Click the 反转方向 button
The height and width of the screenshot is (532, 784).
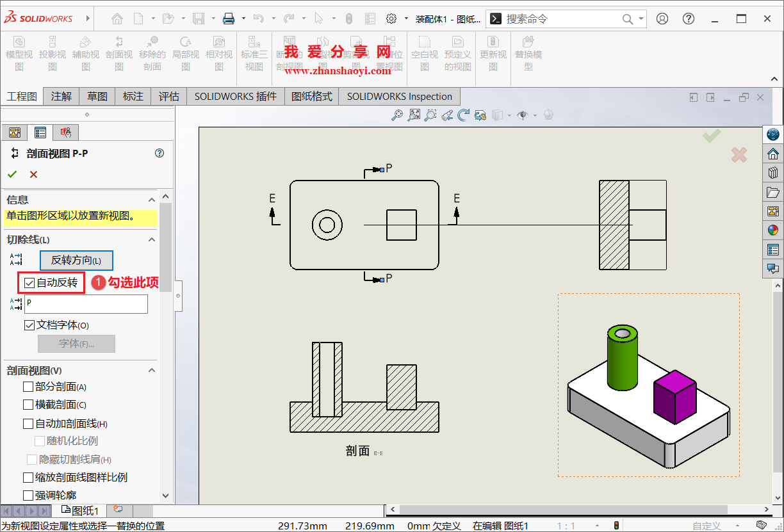pos(76,261)
